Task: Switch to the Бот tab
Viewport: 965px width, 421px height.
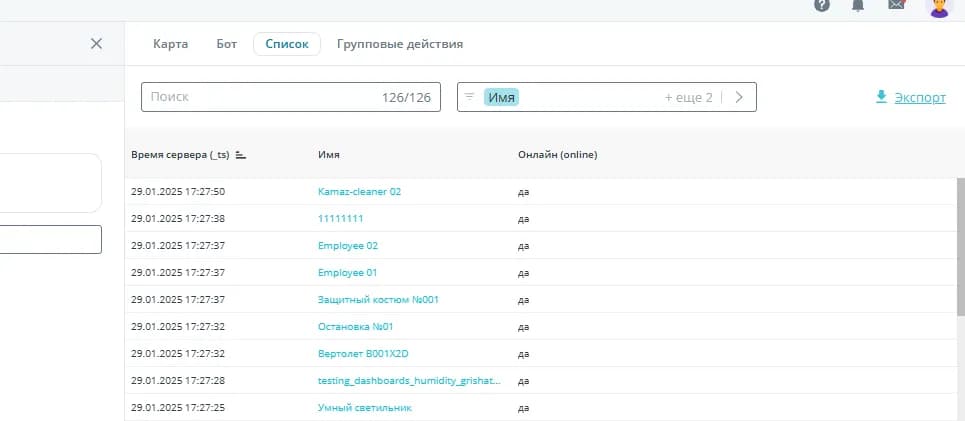Action: point(227,44)
